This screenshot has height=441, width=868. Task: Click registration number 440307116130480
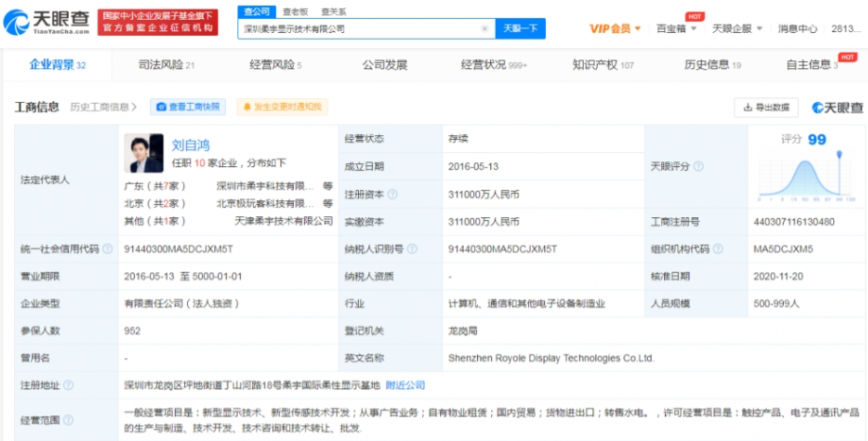click(x=793, y=222)
